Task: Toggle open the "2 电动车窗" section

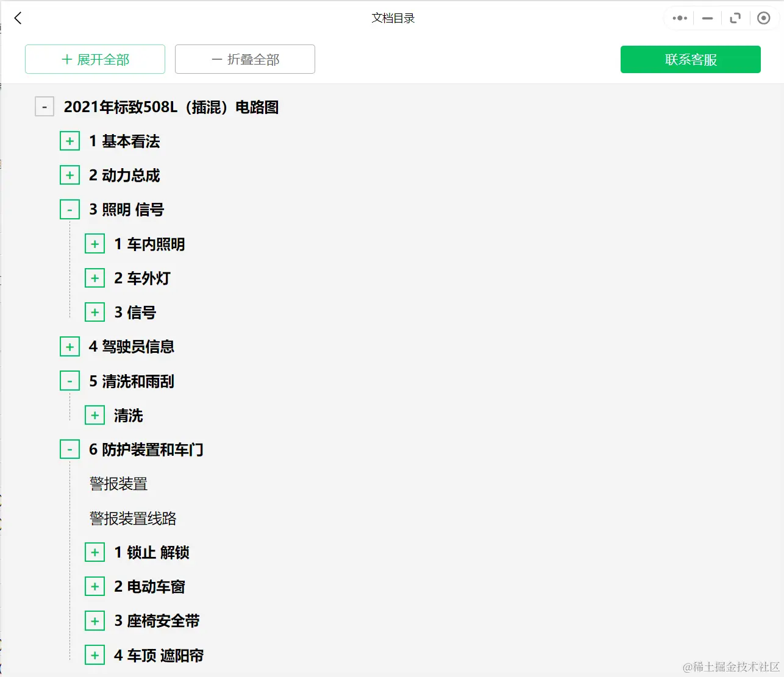Action: coord(95,586)
